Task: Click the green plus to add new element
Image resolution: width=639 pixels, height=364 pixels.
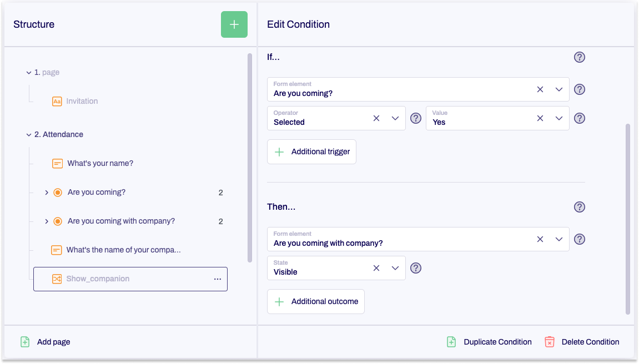Action: point(234,24)
